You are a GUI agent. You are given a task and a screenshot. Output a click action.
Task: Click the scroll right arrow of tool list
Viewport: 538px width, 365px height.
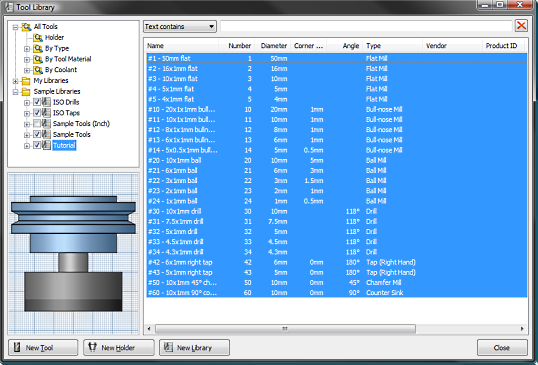point(522,329)
